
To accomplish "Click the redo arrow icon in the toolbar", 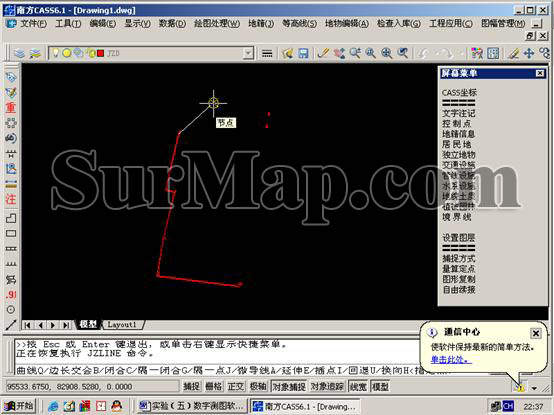I will coord(444,53).
